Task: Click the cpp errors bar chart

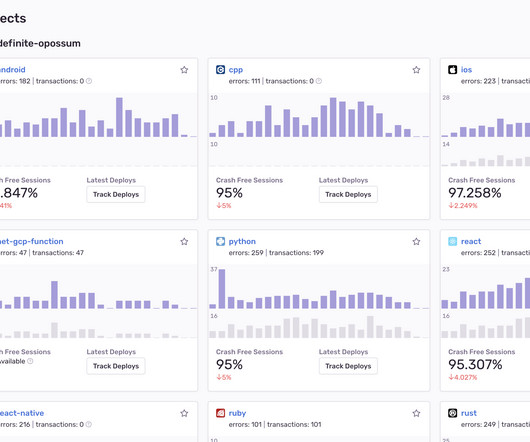Action: (319, 117)
